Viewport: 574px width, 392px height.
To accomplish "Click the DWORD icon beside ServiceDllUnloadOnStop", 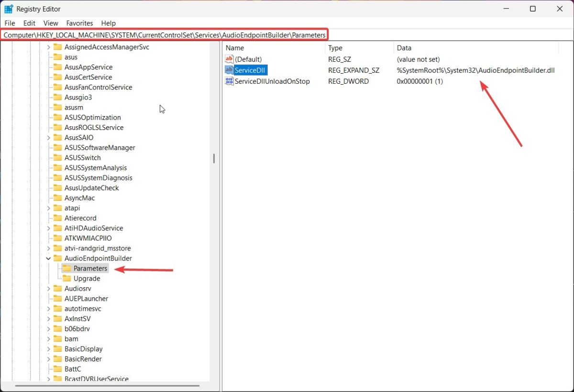I will tap(229, 81).
